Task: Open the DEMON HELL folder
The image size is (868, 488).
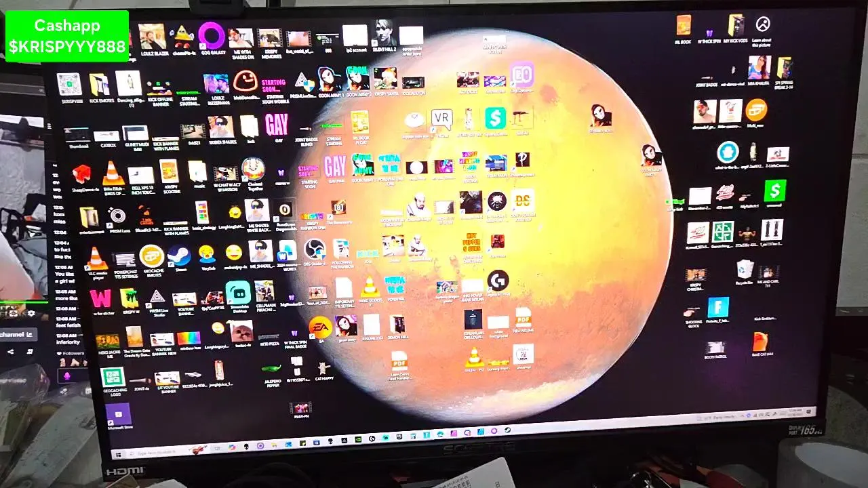Action: coord(397,327)
